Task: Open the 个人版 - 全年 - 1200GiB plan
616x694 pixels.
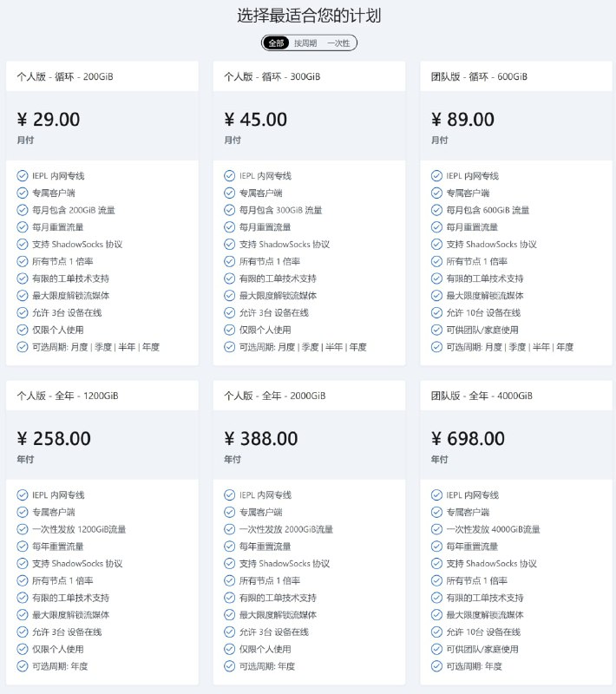Action: point(68,396)
